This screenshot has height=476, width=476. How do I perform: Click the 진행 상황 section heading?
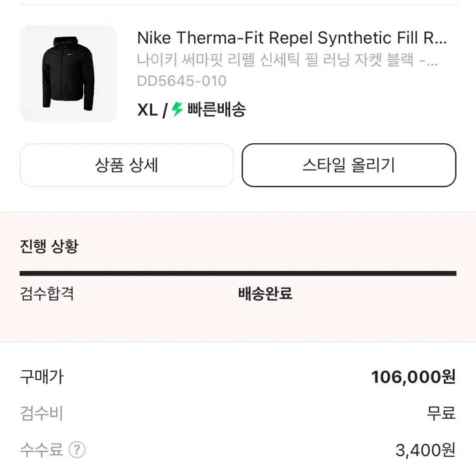coord(49,246)
